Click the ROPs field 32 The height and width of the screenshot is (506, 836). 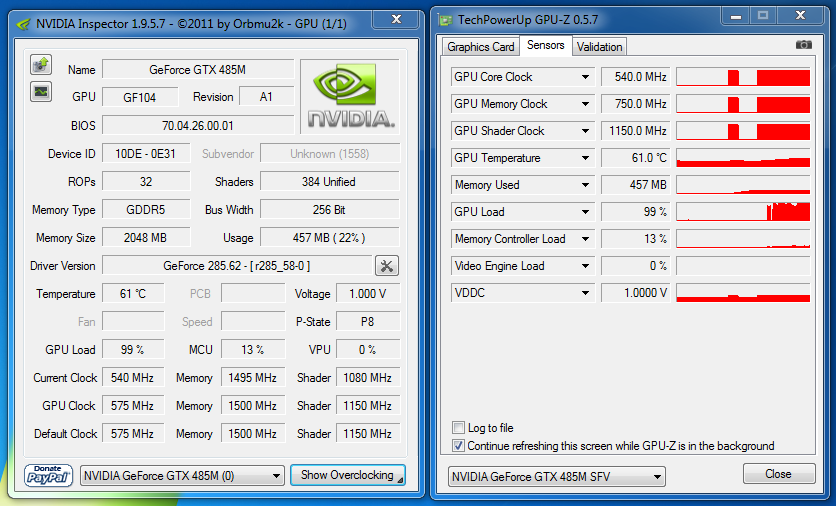click(146, 181)
